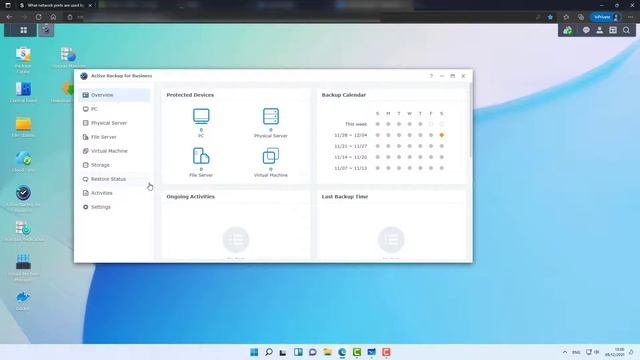Click browser favorites star icon
The image size is (640, 360).
550,17
